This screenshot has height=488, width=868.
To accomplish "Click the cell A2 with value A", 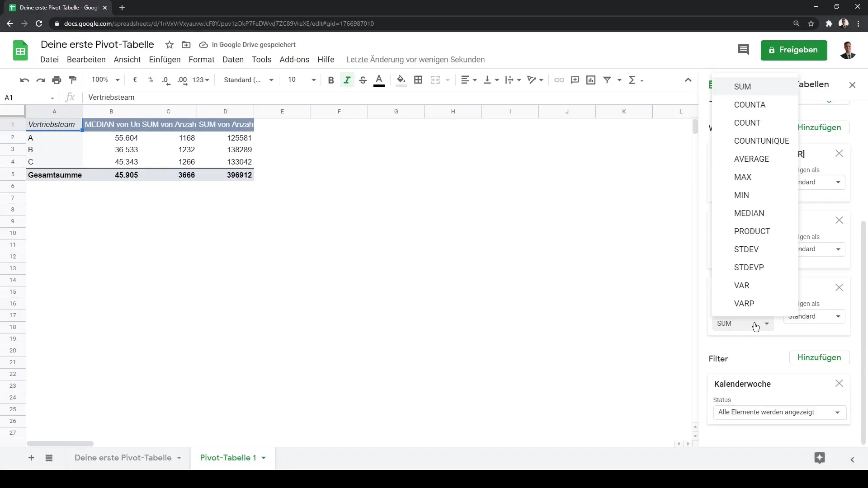I will 54,138.
